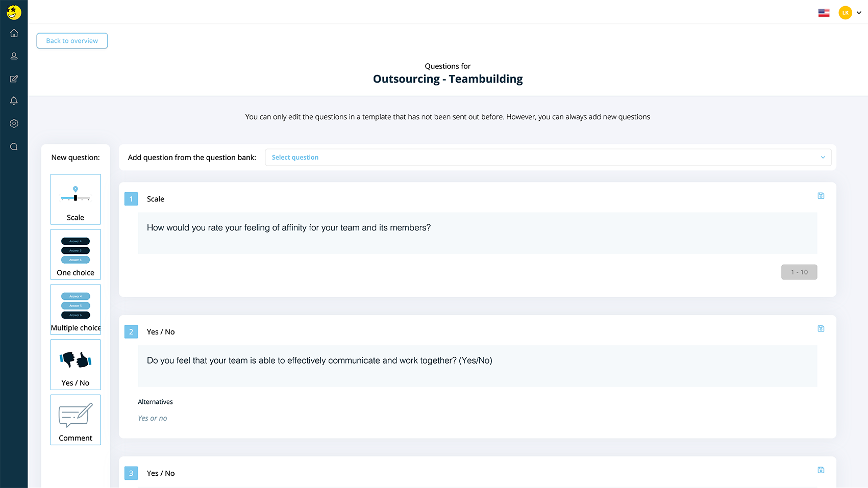Viewport: 868px width, 488px height.
Task: Click the smiley logo icon
Action: (x=14, y=12)
